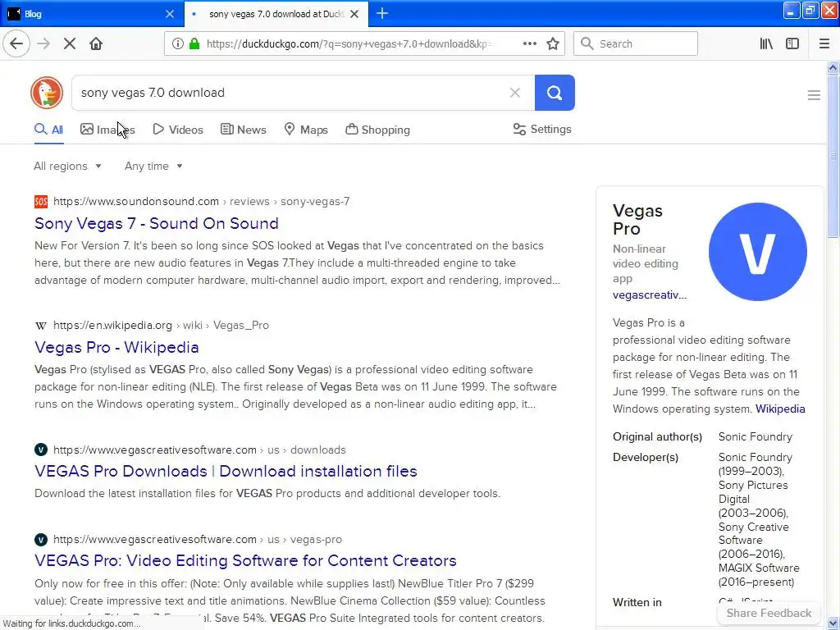Clear the DuckDuckGo search query
The width and height of the screenshot is (840, 630).
(515, 93)
